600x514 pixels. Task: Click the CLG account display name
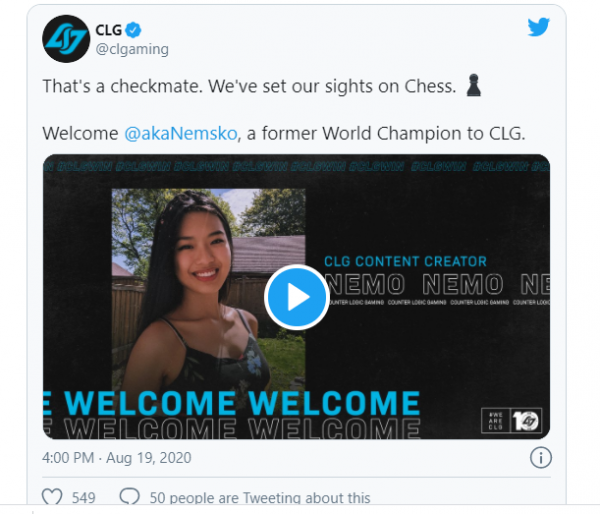pyautogui.click(x=108, y=30)
